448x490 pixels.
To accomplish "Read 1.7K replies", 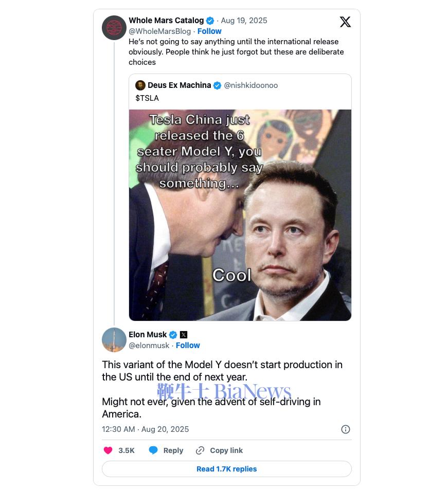I will (226, 469).
